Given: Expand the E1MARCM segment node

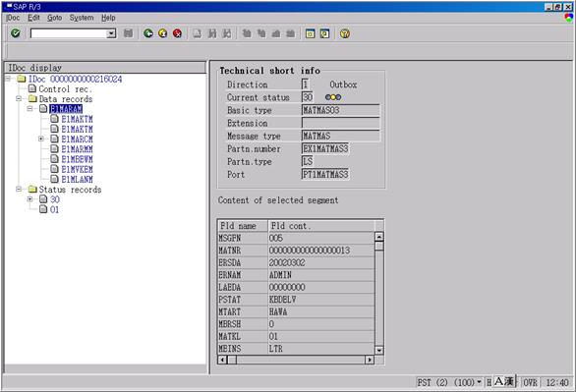Looking at the screenshot, I should [41, 139].
